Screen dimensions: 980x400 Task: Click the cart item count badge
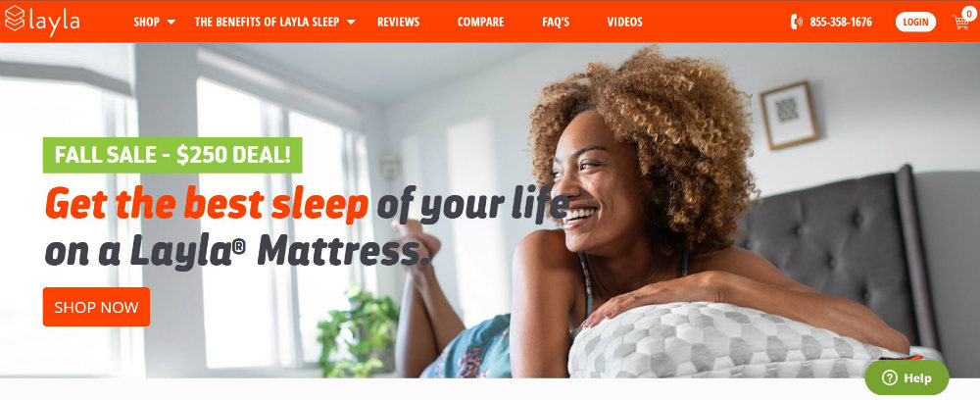(x=969, y=13)
